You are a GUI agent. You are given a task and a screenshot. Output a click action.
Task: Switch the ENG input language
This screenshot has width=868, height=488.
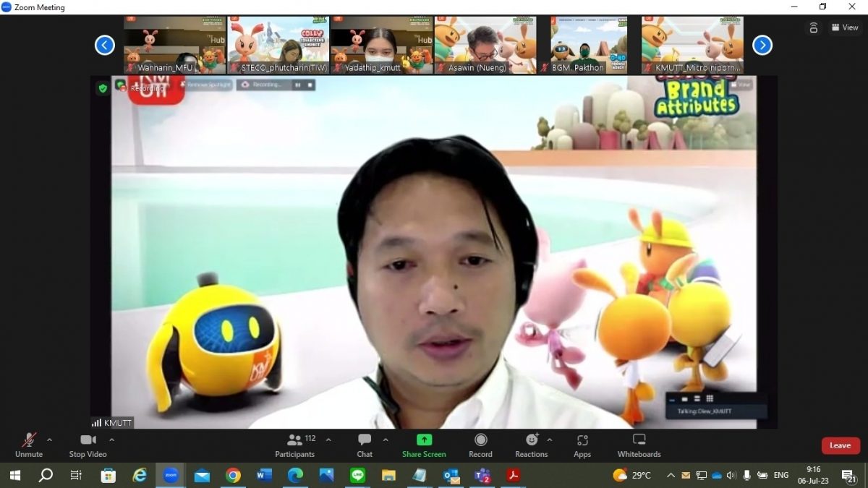point(781,475)
